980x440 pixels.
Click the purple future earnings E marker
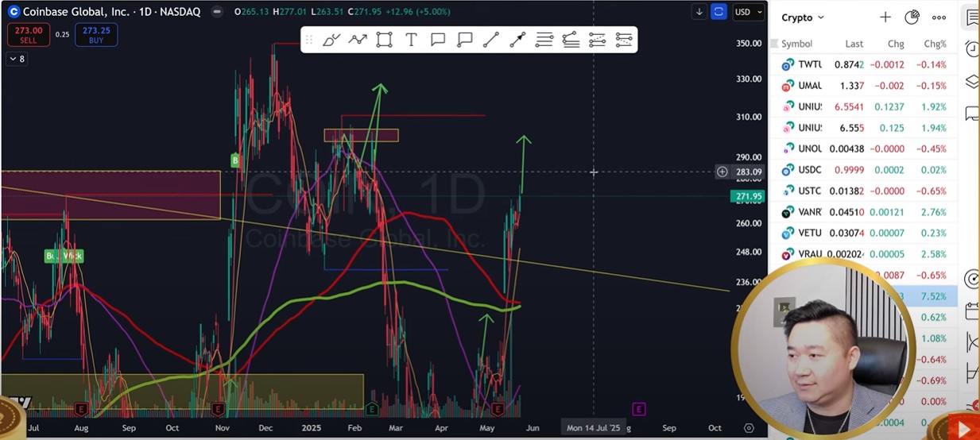[638, 409]
